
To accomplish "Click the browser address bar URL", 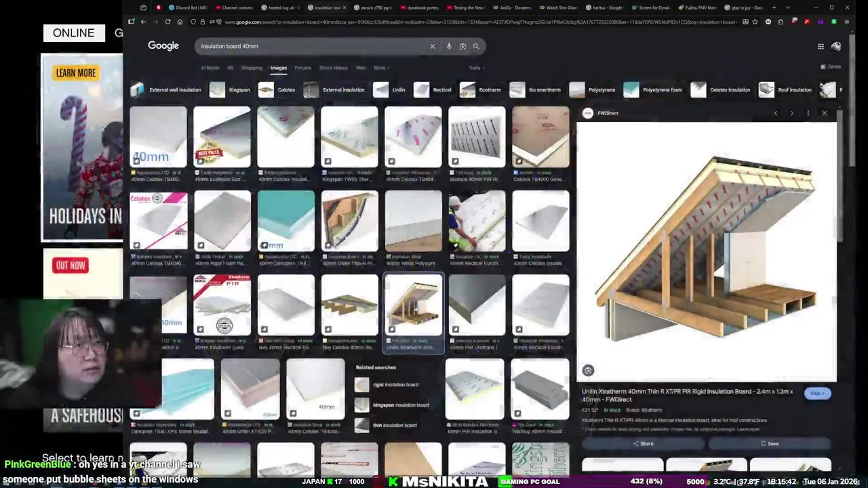I will click(479, 22).
